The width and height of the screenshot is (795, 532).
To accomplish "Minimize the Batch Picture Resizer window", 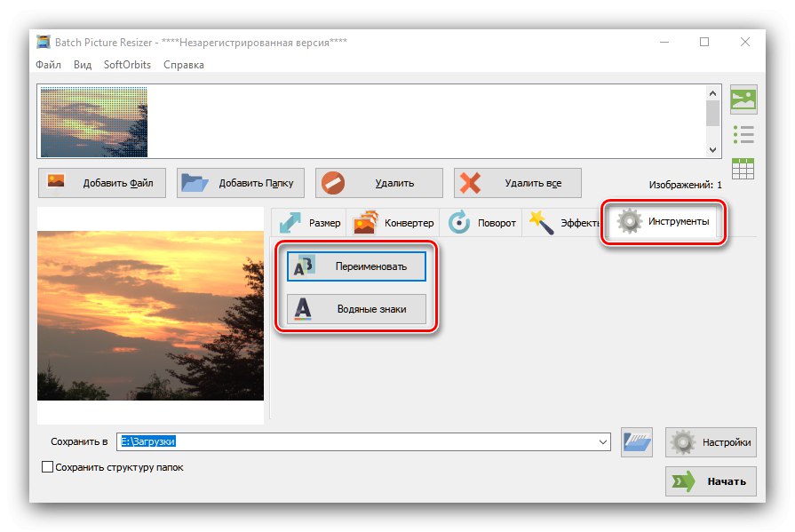I will click(664, 42).
